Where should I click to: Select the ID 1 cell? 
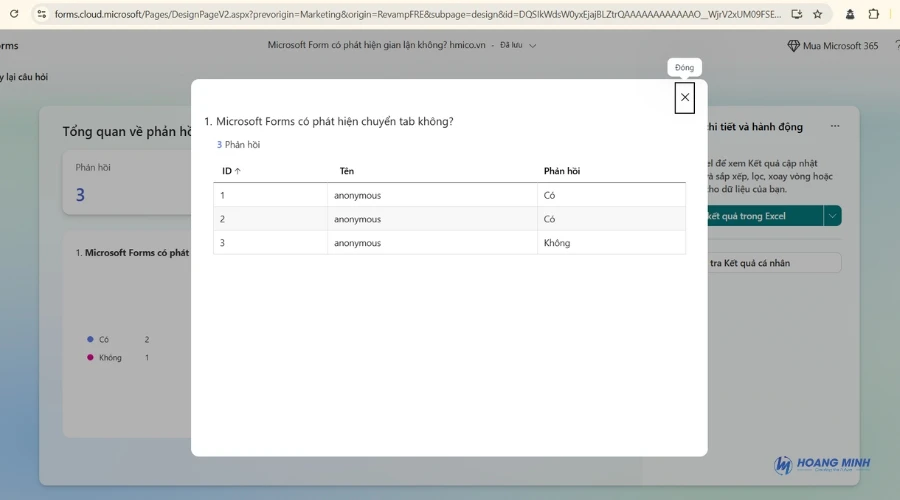[270, 195]
